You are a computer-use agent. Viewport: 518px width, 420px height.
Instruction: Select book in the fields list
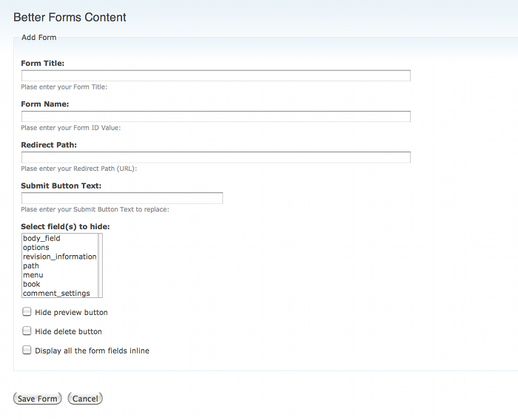point(32,284)
